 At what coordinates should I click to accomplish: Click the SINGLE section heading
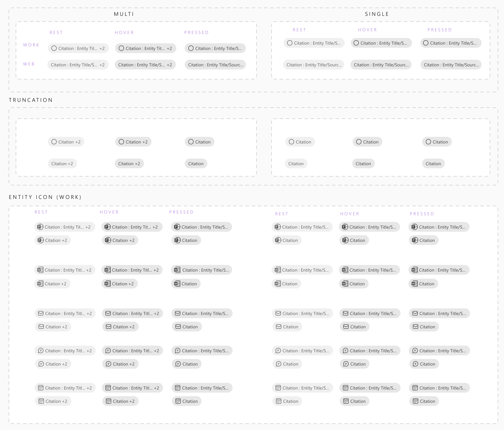coord(377,14)
